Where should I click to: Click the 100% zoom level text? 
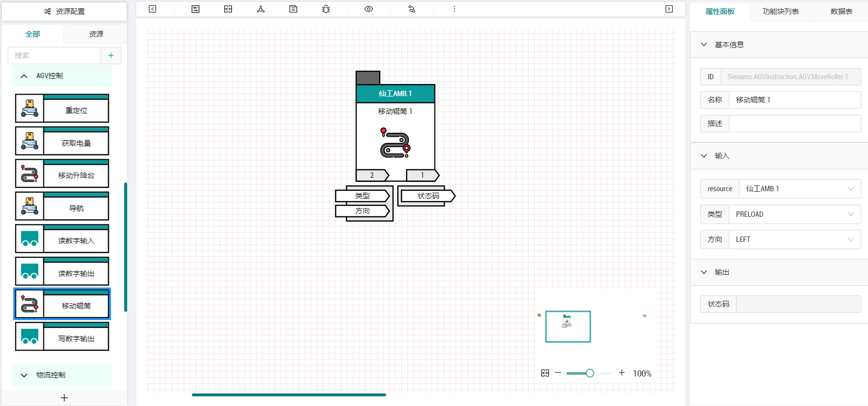(x=642, y=373)
